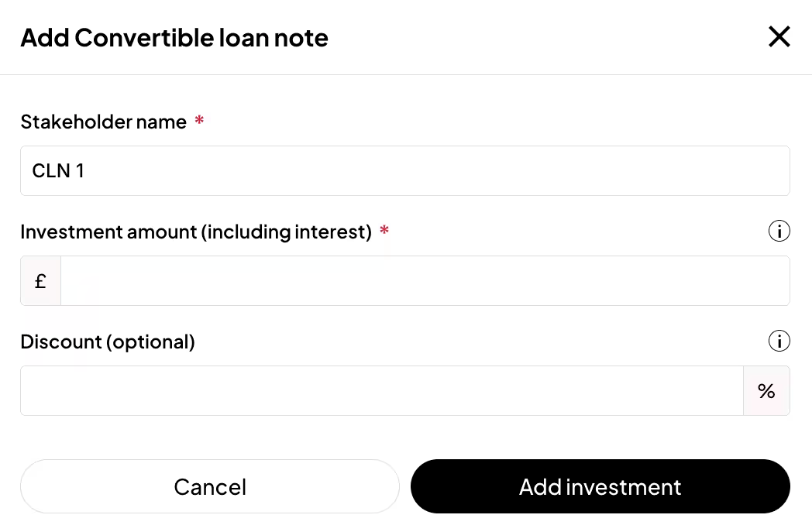The width and height of the screenshot is (812, 532).
Task: Click the Stakeholder name label text
Action: (104, 122)
